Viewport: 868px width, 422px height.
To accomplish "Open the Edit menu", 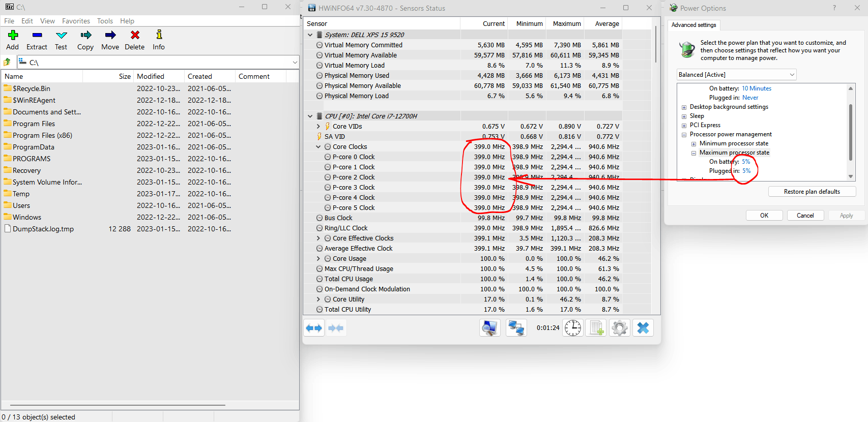I will (x=27, y=21).
